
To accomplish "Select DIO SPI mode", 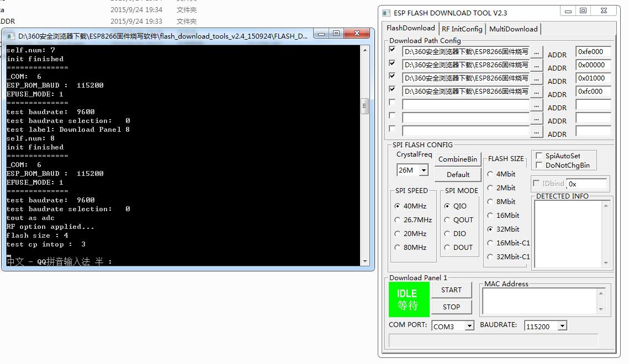I will point(448,233).
